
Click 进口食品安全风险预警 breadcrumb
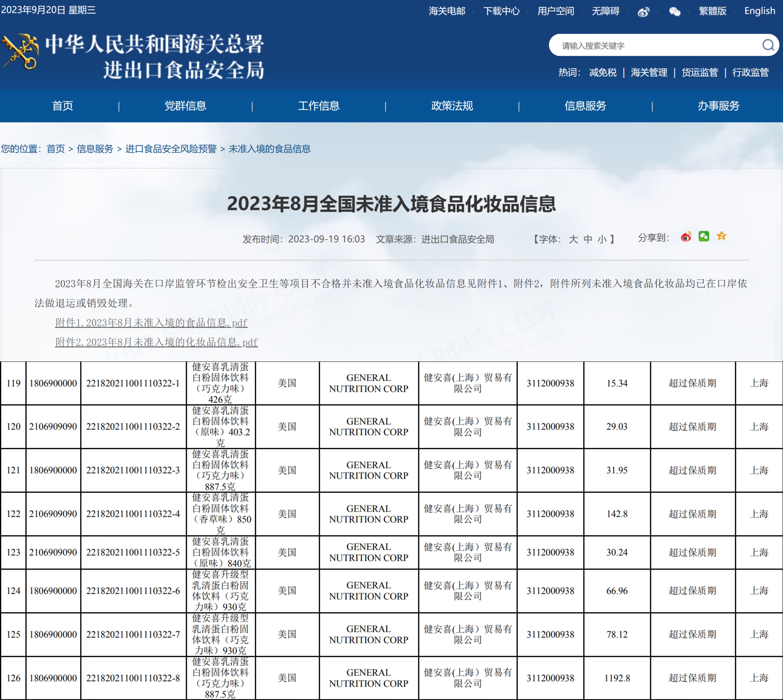pos(171,149)
